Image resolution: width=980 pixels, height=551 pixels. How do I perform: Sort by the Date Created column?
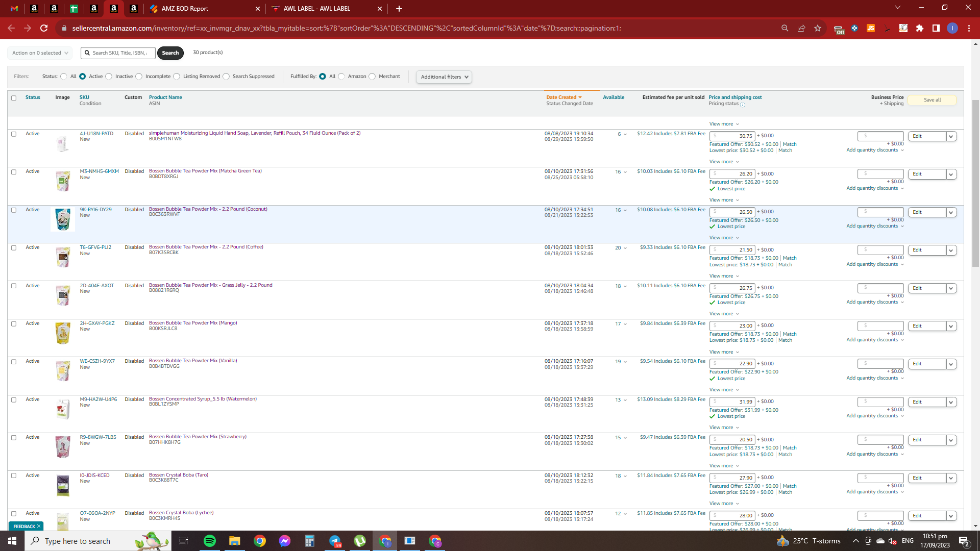click(x=563, y=97)
